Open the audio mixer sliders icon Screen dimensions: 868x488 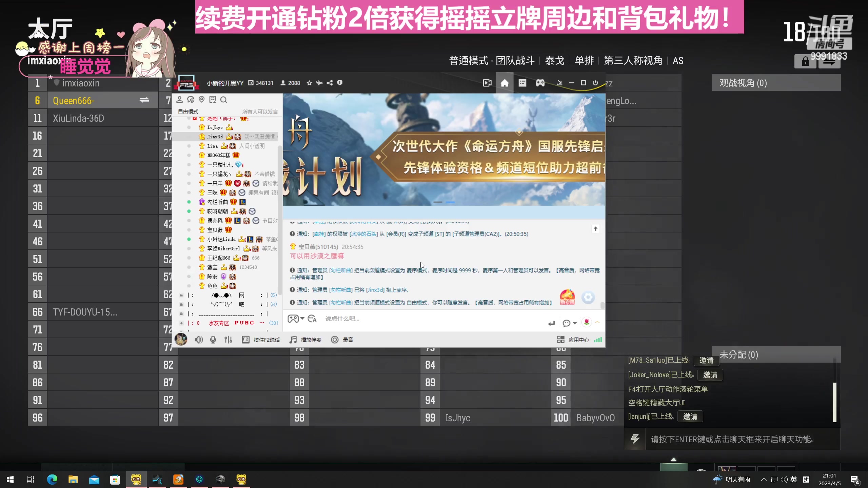coord(228,340)
